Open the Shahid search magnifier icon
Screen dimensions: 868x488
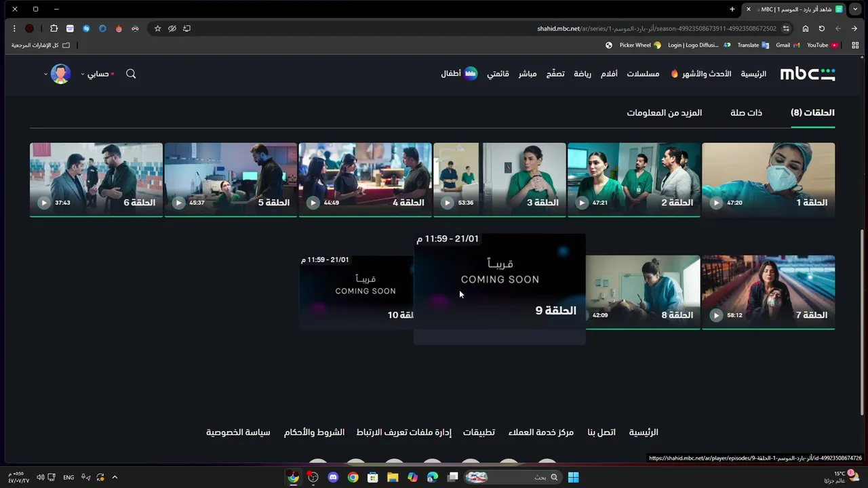pyautogui.click(x=131, y=74)
